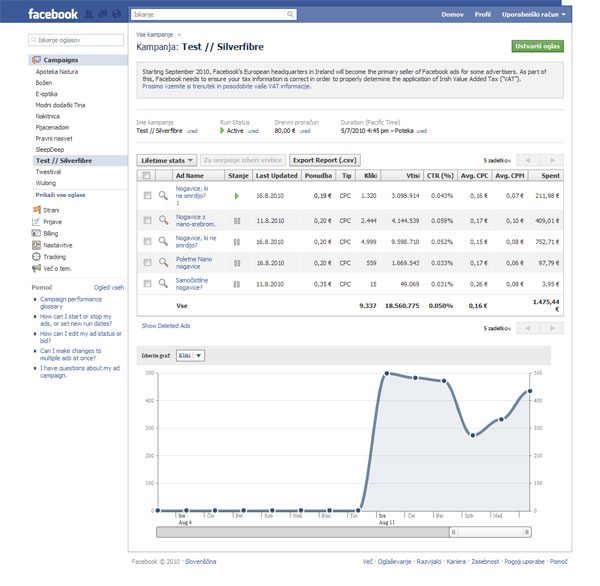Check the box for 'Poletne Nano nogavice'
The width and height of the screenshot is (600, 586).
click(x=147, y=262)
